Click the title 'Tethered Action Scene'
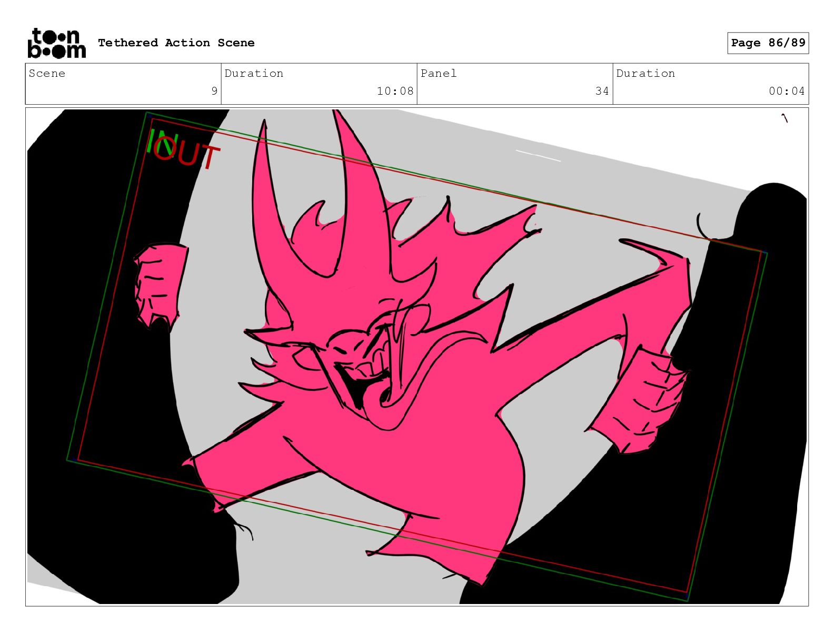 tap(176, 43)
